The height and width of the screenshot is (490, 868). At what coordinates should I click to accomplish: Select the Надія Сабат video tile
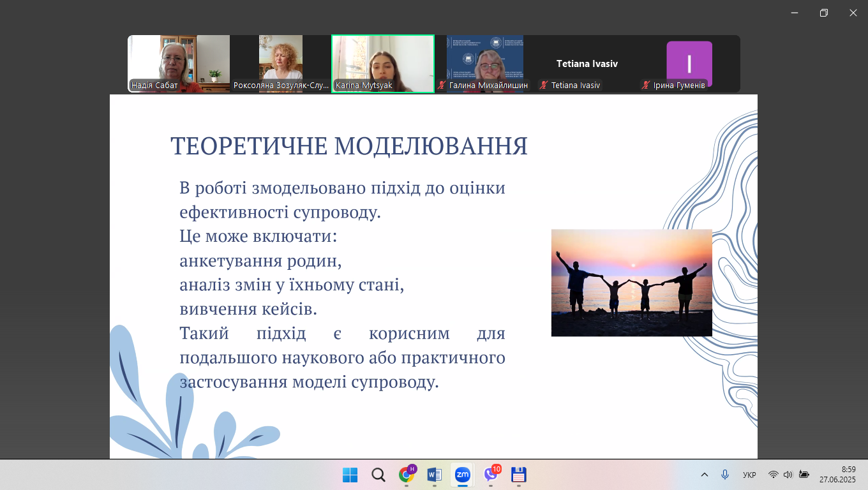tap(179, 63)
